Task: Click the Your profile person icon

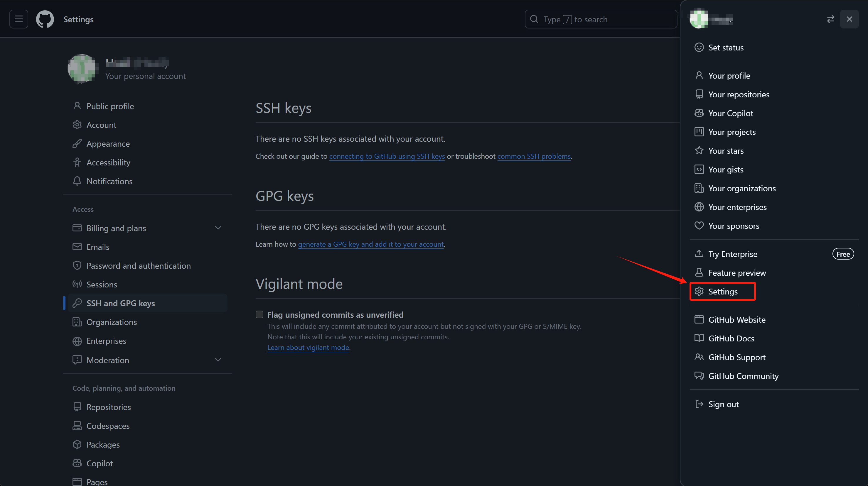Action: (x=699, y=75)
